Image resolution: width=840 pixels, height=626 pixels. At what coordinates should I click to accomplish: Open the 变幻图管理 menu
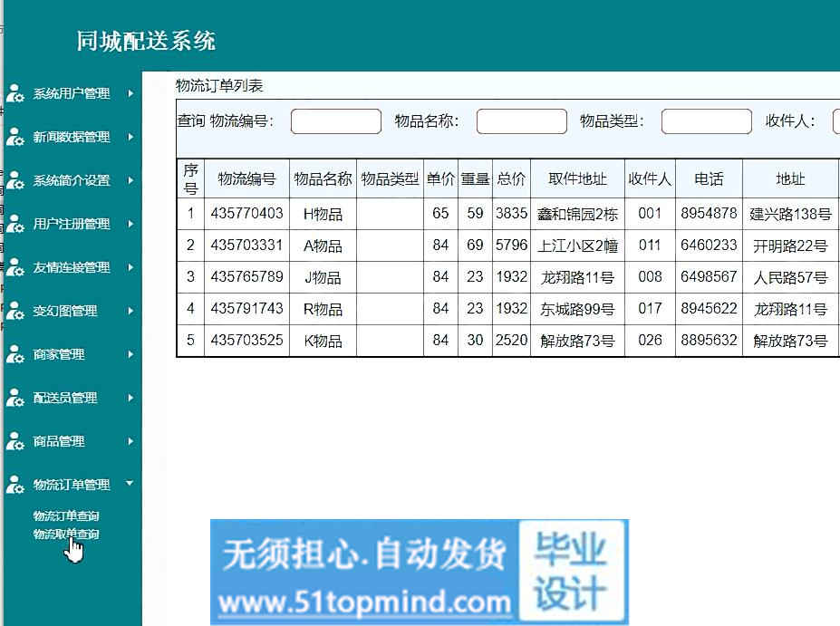65,311
